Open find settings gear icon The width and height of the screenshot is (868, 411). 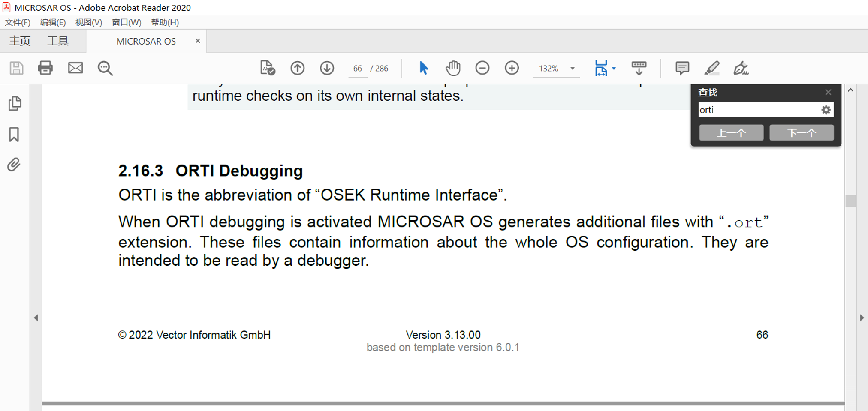(x=826, y=110)
